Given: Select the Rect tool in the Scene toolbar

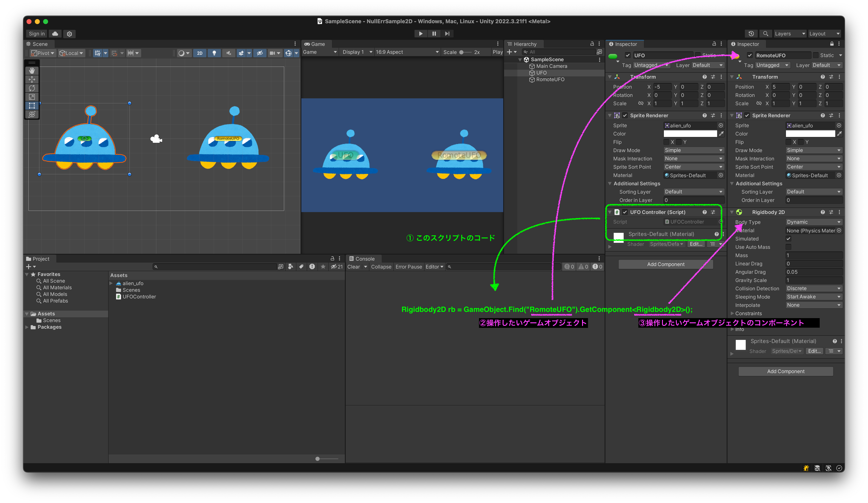Looking at the screenshot, I should click(x=32, y=106).
